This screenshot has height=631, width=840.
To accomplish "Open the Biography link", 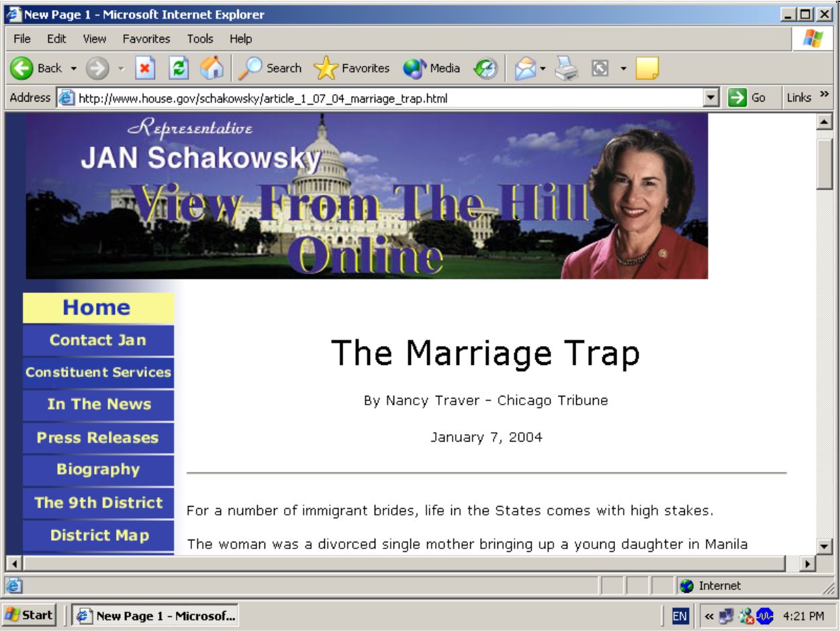I will click(98, 470).
